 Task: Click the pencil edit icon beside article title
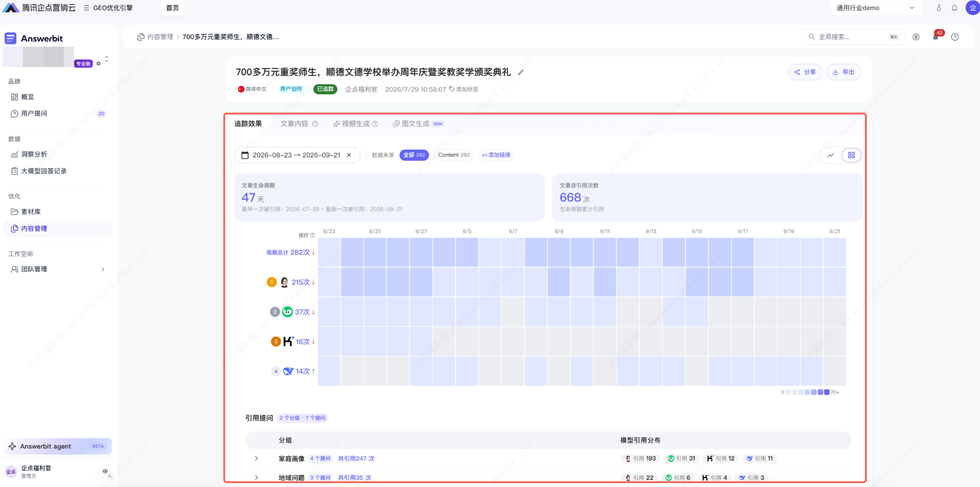tap(521, 72)
